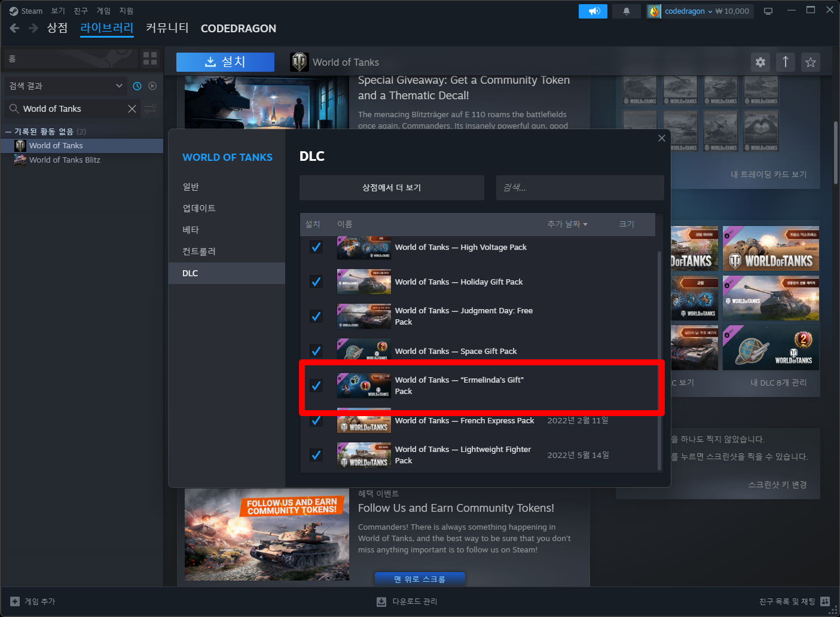Open the 보기 menu

58,11
